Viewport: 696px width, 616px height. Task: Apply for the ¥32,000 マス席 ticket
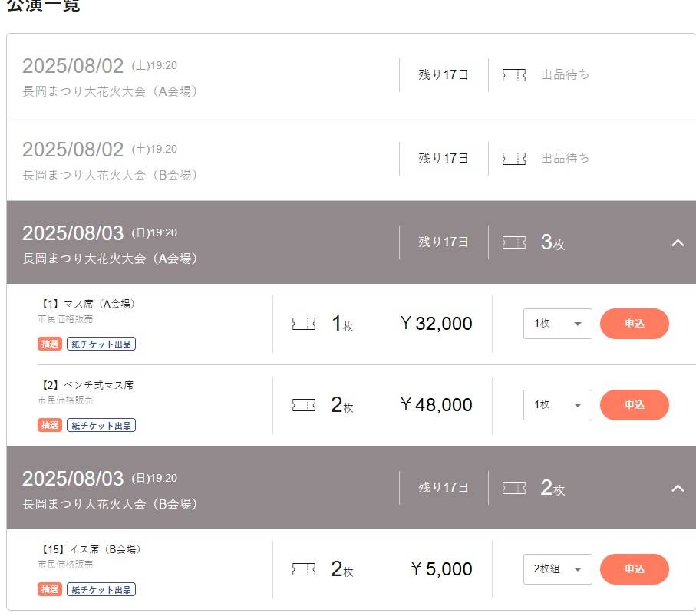click(635, 324)
